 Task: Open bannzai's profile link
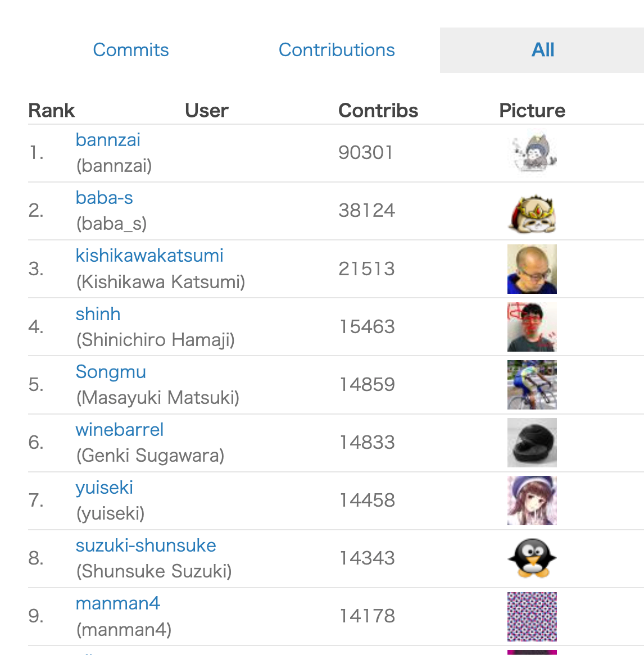(108, 140)
